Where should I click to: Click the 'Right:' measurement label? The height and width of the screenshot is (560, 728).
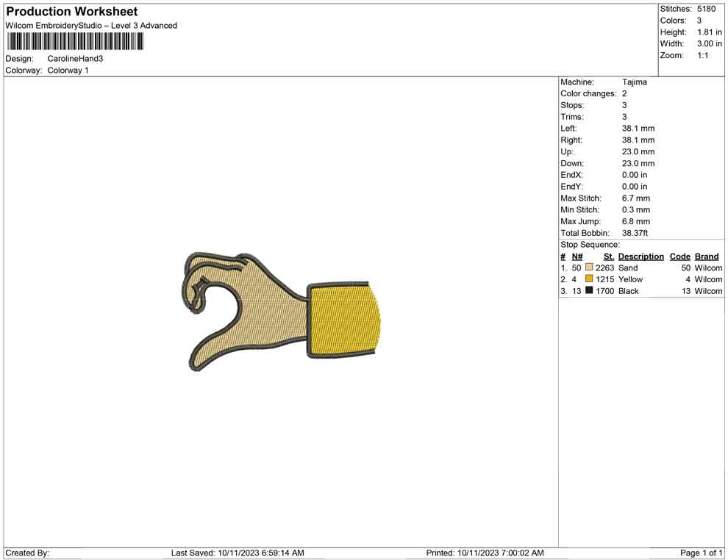click(571, 140)
